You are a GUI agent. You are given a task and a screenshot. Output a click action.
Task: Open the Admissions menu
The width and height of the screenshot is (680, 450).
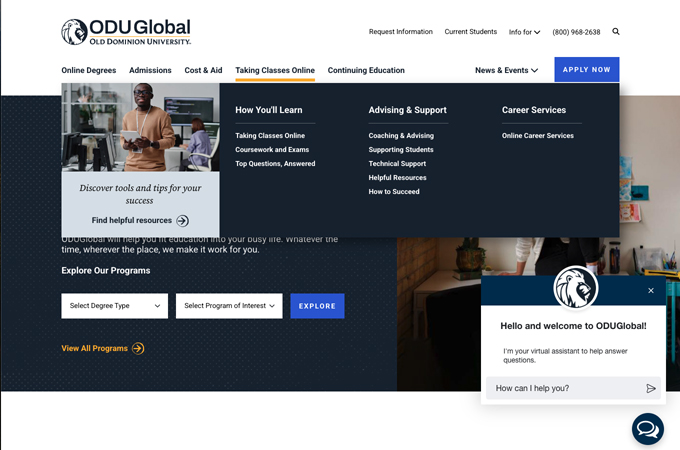[x=150, y=70]
